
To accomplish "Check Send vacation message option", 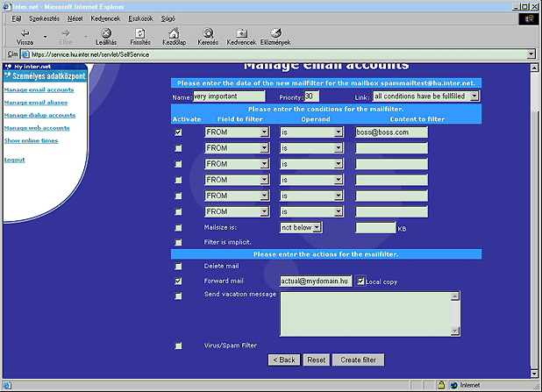I will 178,296.
